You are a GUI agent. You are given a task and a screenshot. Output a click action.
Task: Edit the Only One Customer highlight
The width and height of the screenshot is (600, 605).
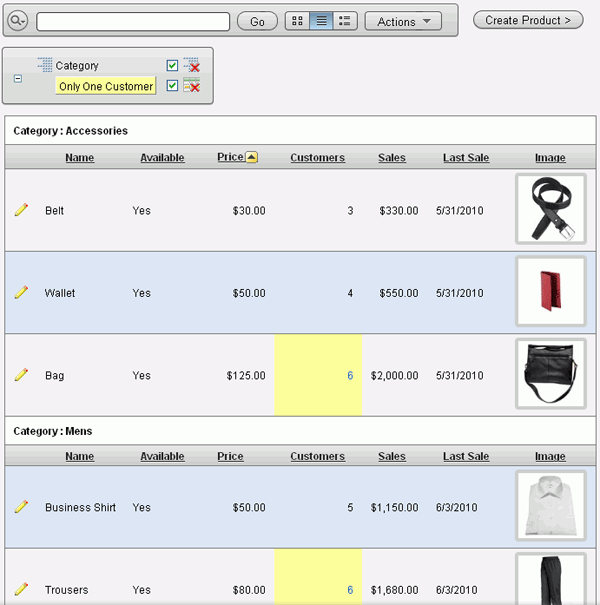106,86
